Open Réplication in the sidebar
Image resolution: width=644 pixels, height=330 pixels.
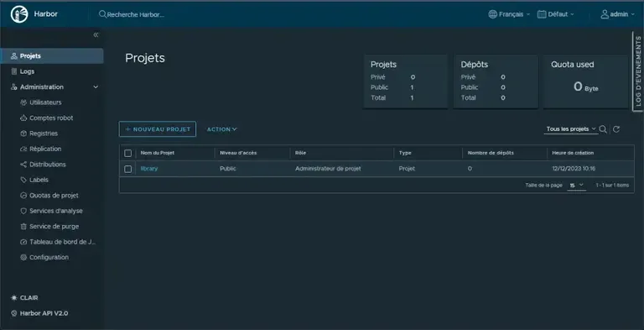pyautogui.click(x=45, y=149)
